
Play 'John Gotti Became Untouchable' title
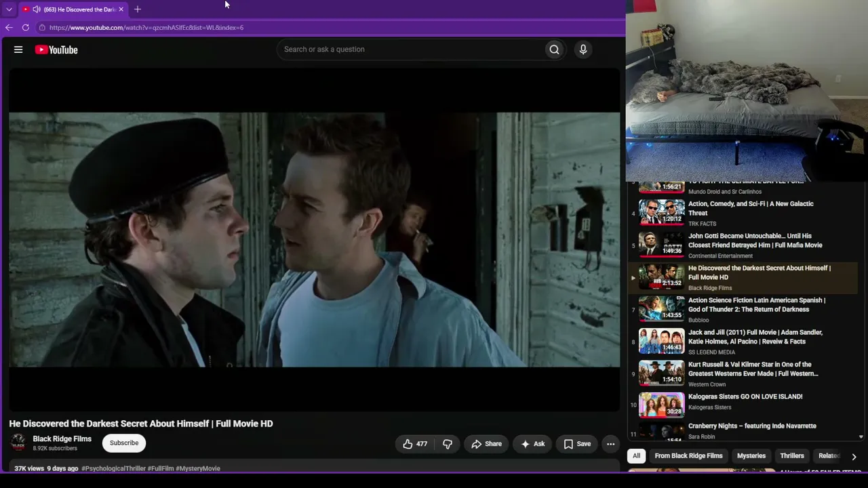click(755, 241)
